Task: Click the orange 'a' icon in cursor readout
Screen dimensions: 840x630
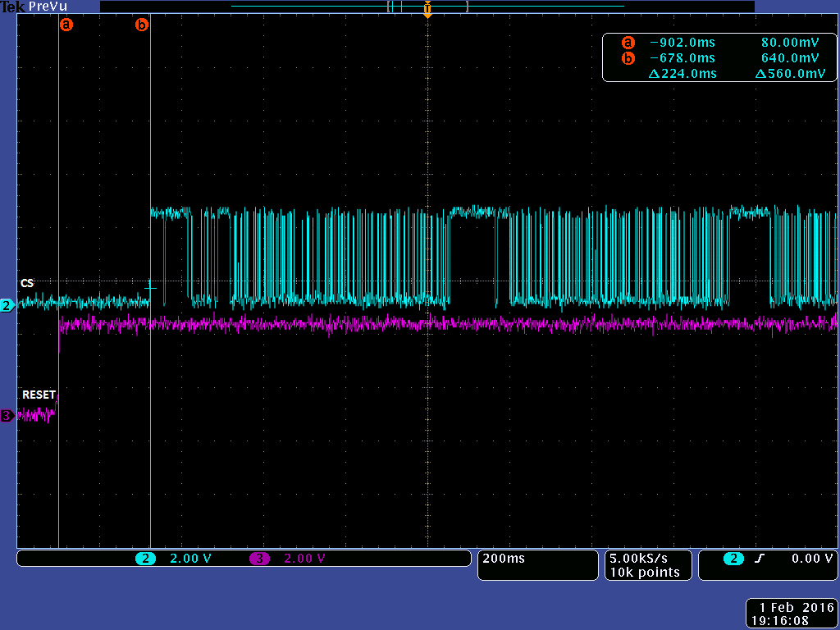Action: pyautogui.click(x=628, y=43)
